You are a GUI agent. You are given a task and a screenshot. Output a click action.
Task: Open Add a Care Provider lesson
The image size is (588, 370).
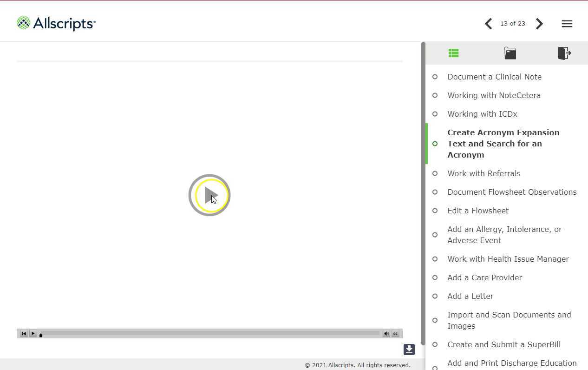(x=484, y=277)
